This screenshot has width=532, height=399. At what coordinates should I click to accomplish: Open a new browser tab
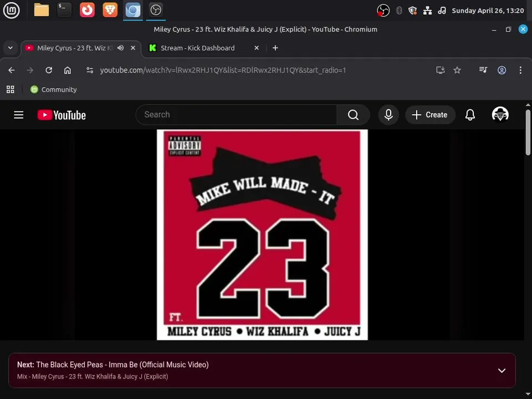pyautogui.click(x=275, y=48)
